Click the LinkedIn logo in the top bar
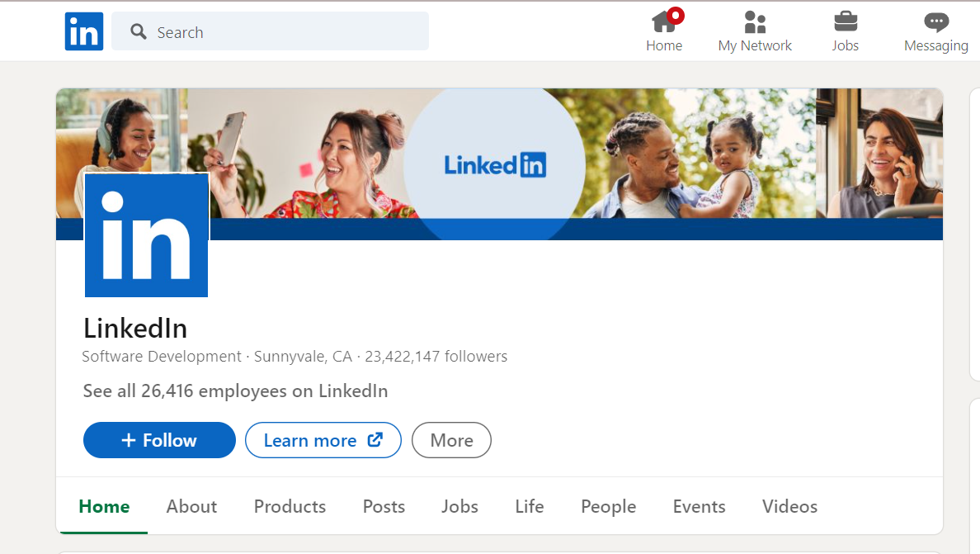The height and width of the screenshot is (554, 980). (x=84, y=31)
